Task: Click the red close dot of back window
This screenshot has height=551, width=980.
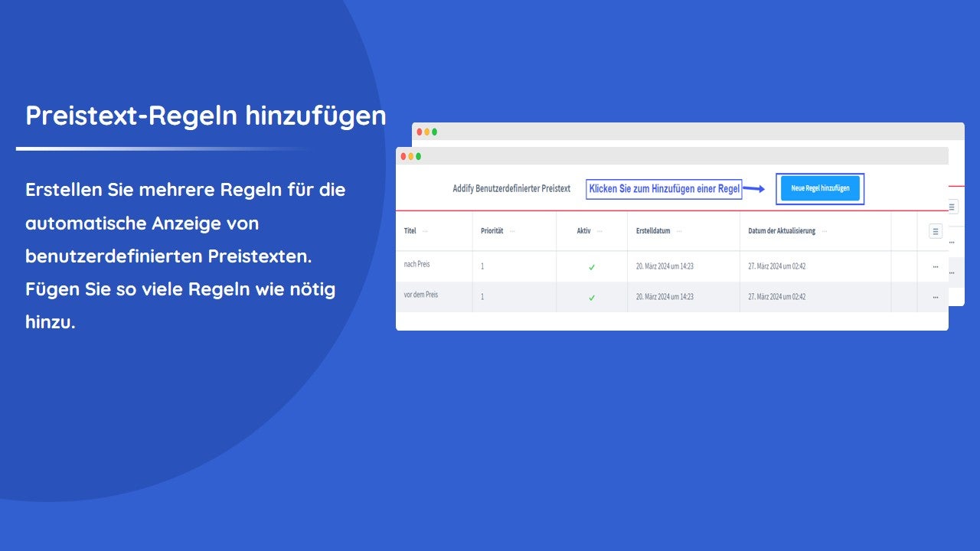Action: [420, 132]
